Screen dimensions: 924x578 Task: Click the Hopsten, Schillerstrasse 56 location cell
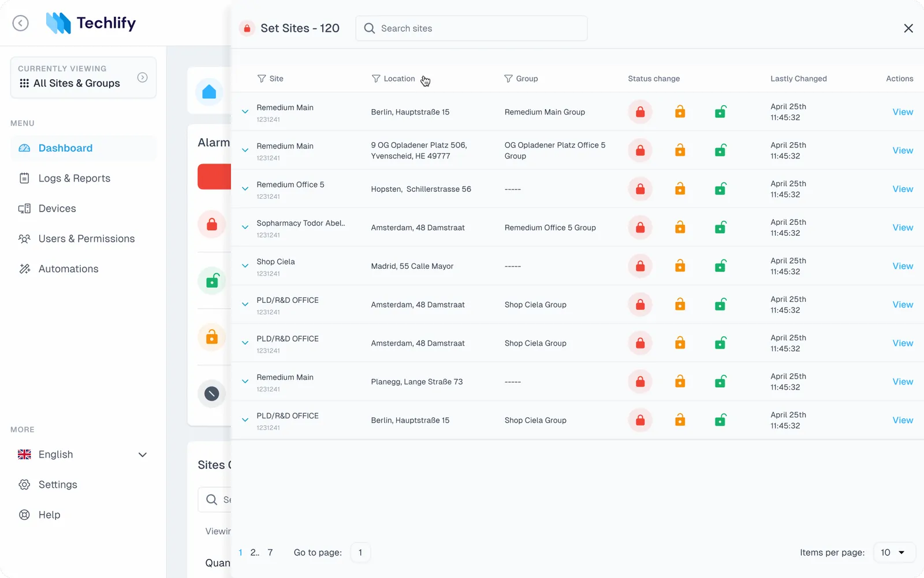(421, 189)
